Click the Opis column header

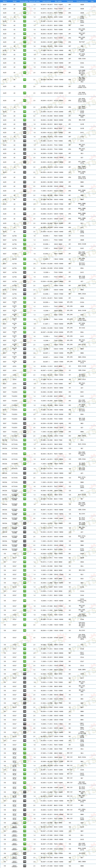[92, 1]
